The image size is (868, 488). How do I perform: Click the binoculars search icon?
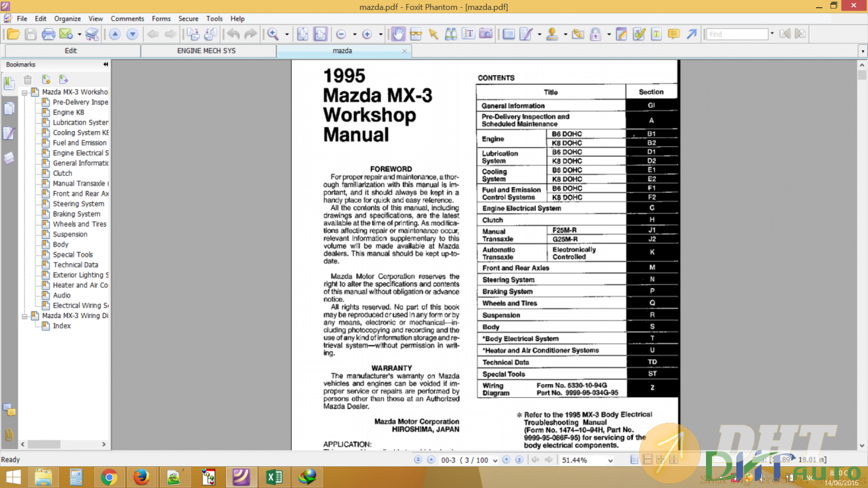(x=450, y=34)
